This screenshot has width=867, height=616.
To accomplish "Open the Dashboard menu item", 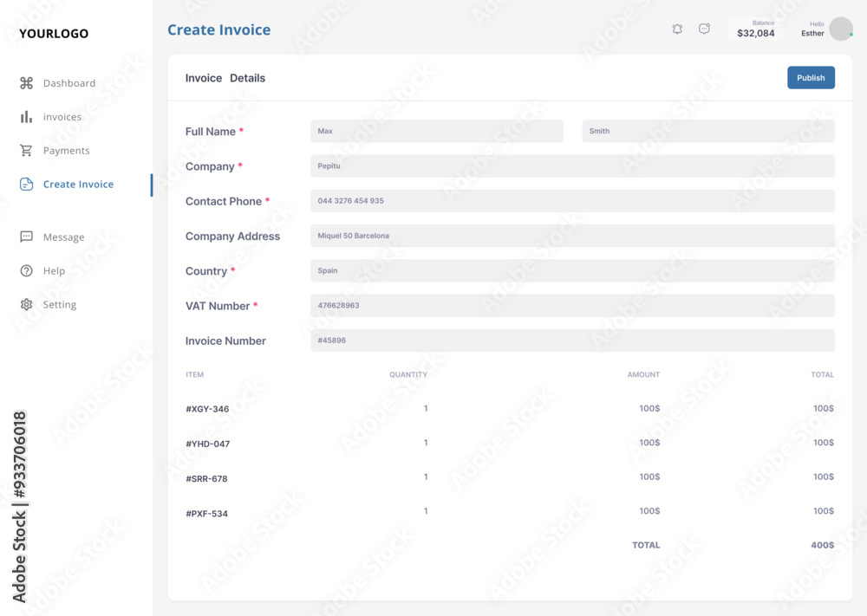I will [x=69, y=83].
